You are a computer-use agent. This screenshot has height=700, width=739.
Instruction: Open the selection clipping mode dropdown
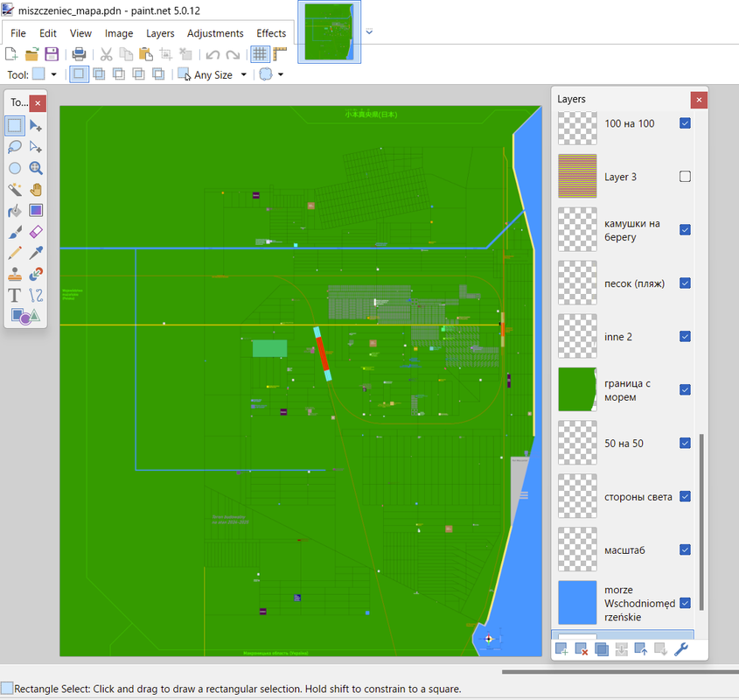coord(281,74)
